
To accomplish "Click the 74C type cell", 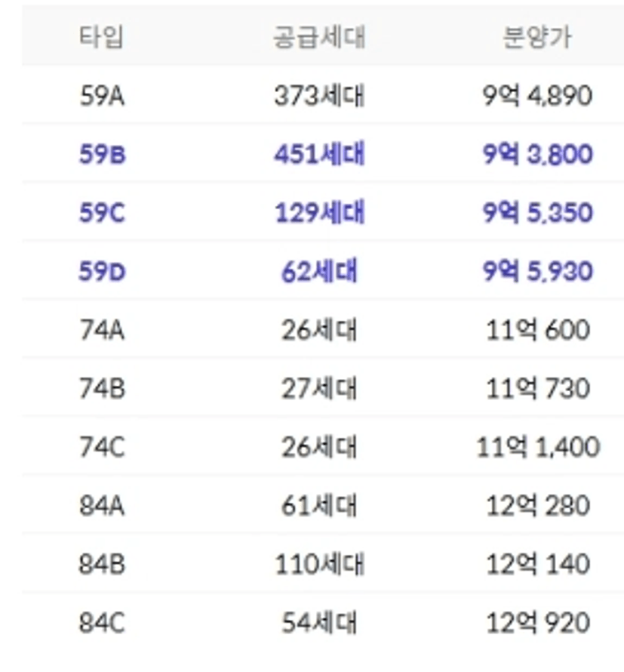I will point(102,448).
